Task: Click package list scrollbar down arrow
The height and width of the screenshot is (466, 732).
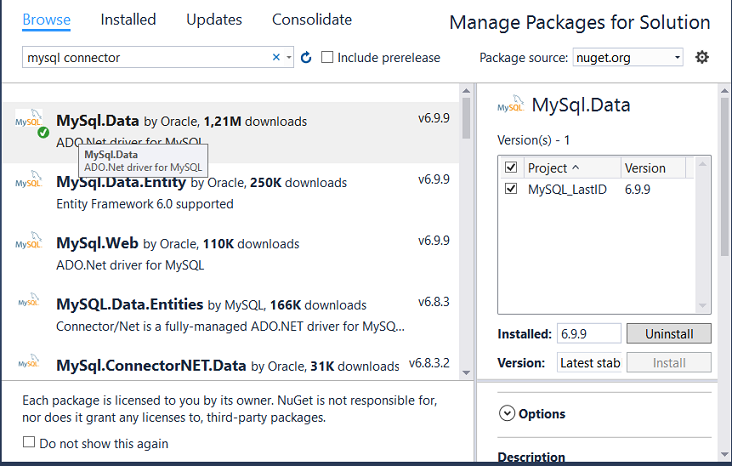Action: tap(466, 373)
